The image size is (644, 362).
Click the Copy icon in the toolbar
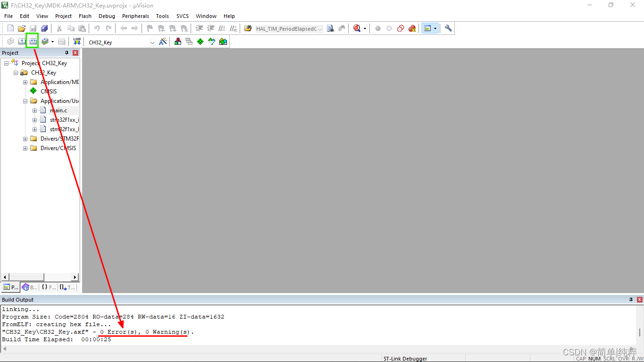pyautogui.click(x=71, y=28)
